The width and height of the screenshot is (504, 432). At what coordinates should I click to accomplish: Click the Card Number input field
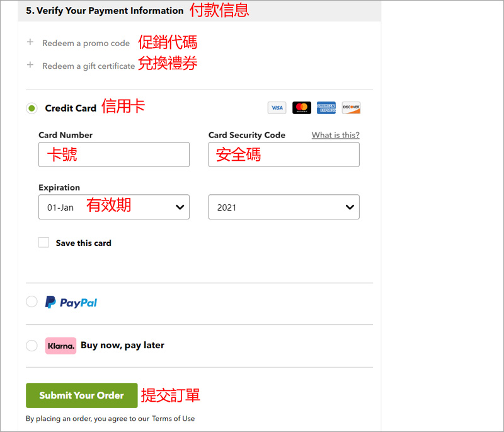coord(114,155)
